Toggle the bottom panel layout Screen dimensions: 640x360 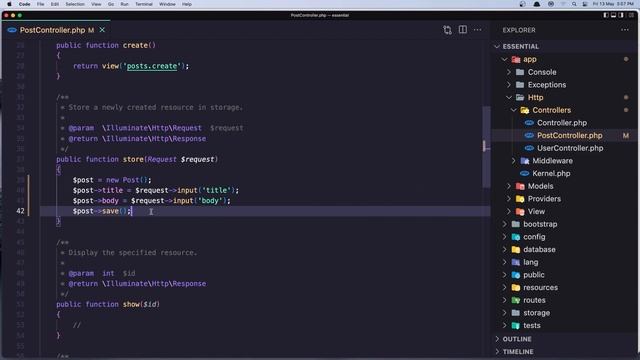(x=613, y=15)
